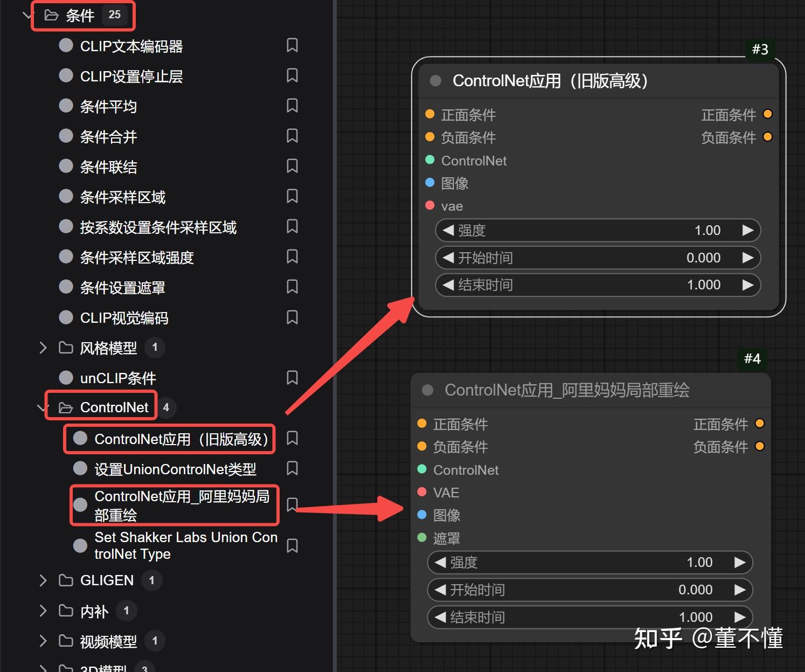Bookmark Set Shakker Labs Union ControlNet Type

292,545
